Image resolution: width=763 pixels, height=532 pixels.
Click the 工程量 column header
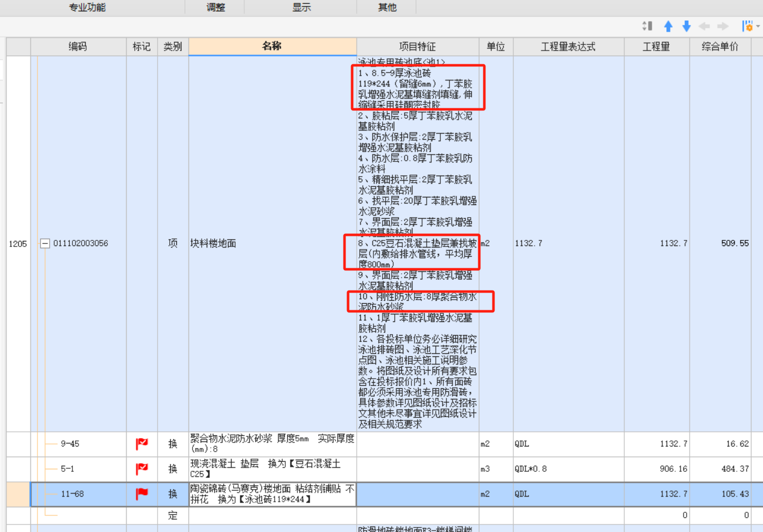657,47
